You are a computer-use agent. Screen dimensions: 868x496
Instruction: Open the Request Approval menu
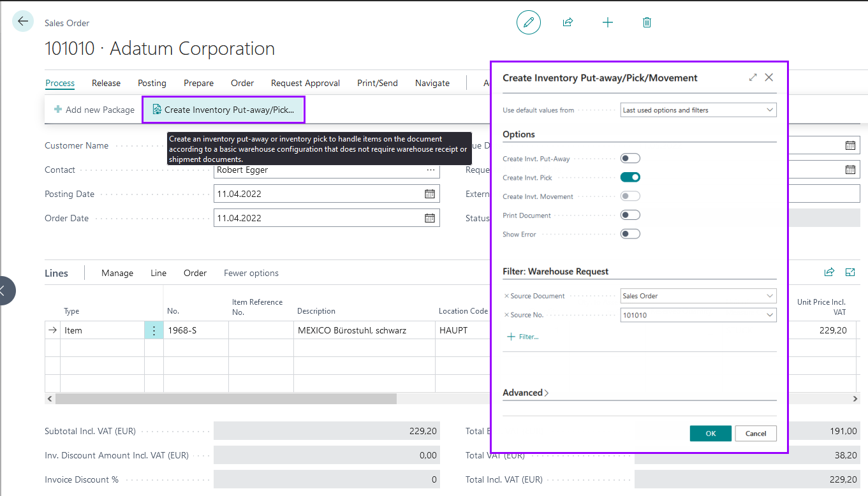pos(305,83)
